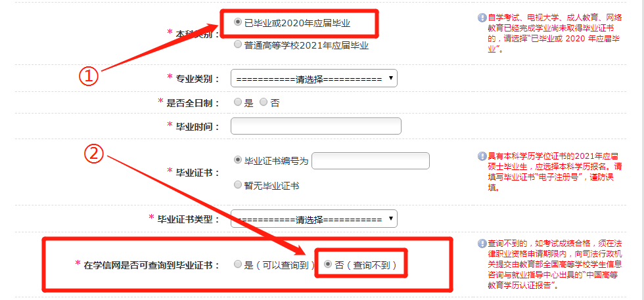
Task: Select 普通高等学校2021年应届毕业 radio option
Action: click(237, 45)
